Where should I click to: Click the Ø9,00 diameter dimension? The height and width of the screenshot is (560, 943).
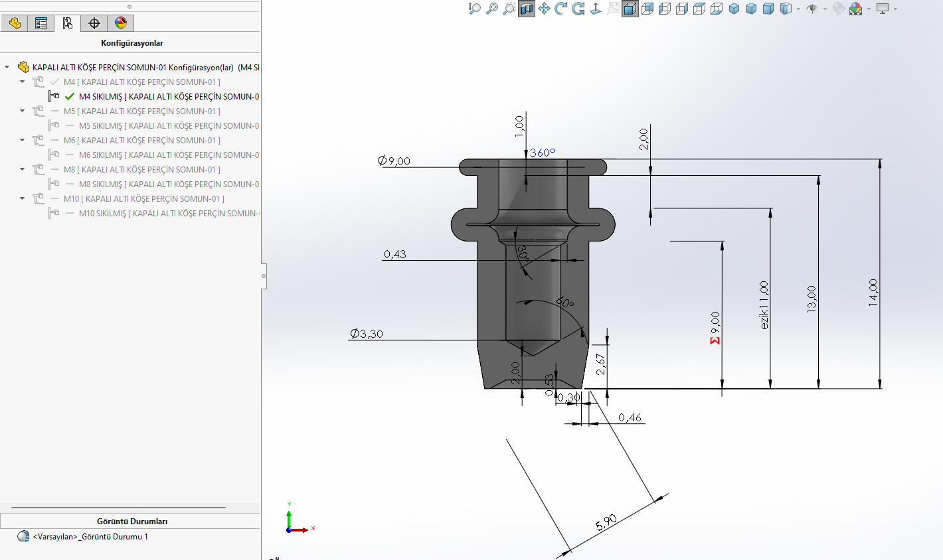[x=394, y=161]
